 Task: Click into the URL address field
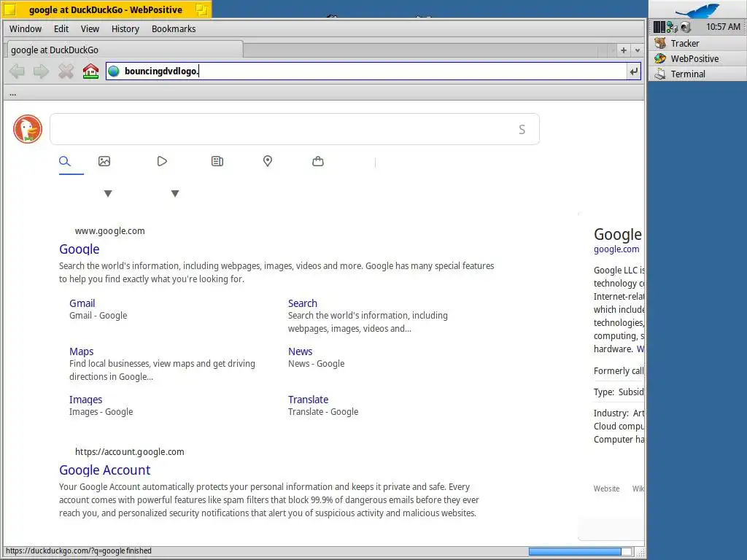click(x=374, y=71)
